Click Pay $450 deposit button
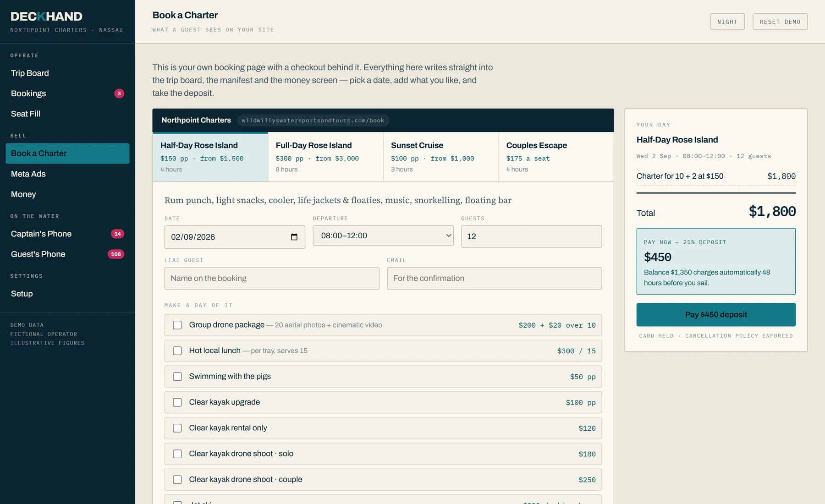Screen dimensions: 825x504 (x=716, y=315)
